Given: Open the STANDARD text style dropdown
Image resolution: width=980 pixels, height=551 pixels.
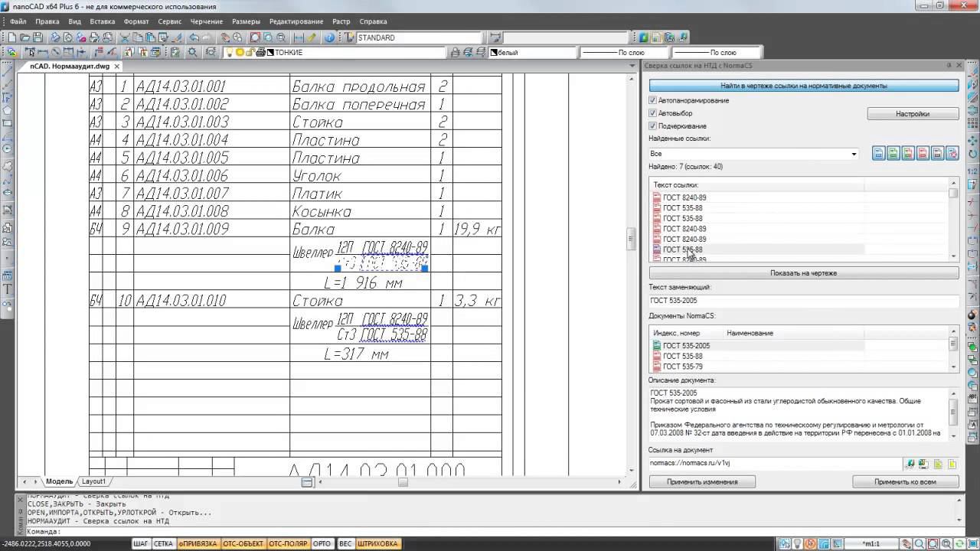Looking at the screenshot, I should pos(420,37).
